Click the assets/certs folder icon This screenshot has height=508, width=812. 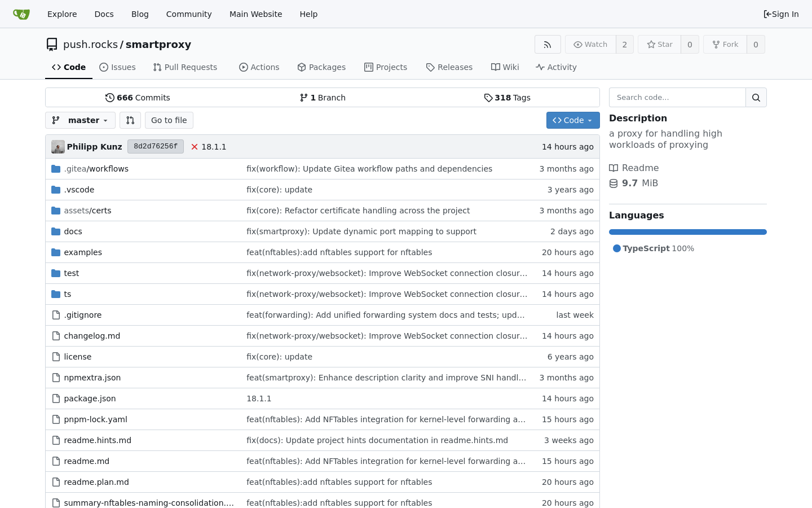56,211
